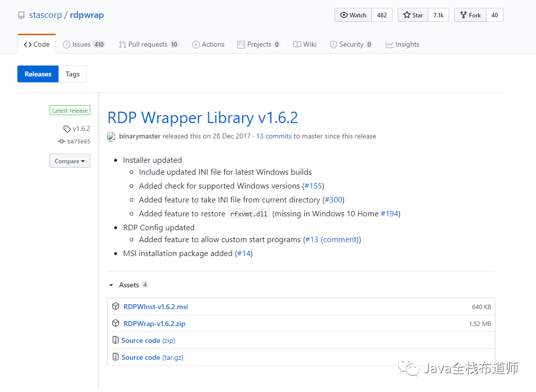Star the repository
Viewport: 536px width, 392px height.
point(413,15)
